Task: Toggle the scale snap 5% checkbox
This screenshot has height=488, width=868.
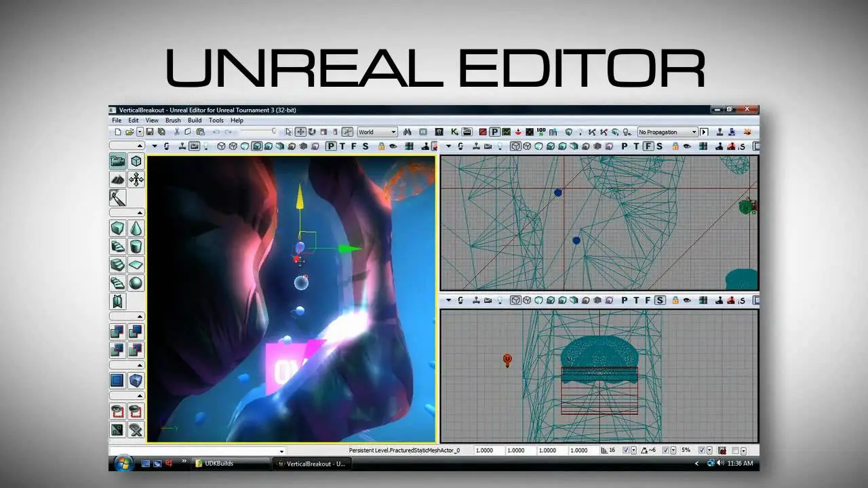Action: (x=702, y=451)
